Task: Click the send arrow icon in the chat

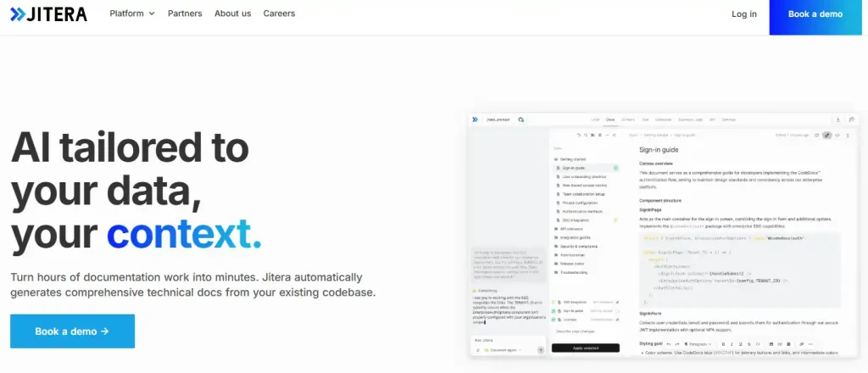Action: [x=540, y=350]
